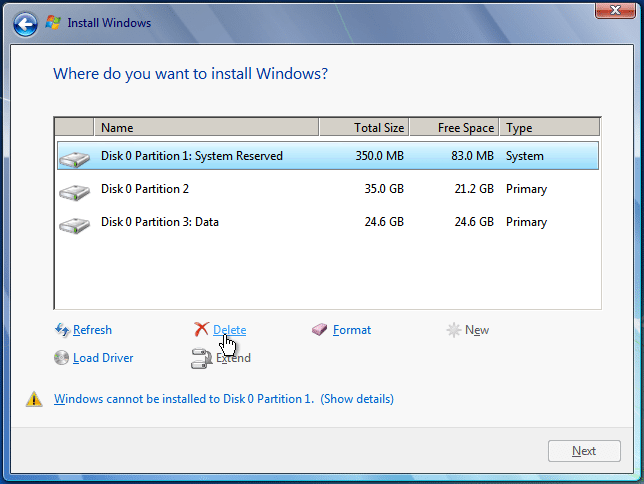Select Disk 0 Partition 3: Data row

[328, 222]
